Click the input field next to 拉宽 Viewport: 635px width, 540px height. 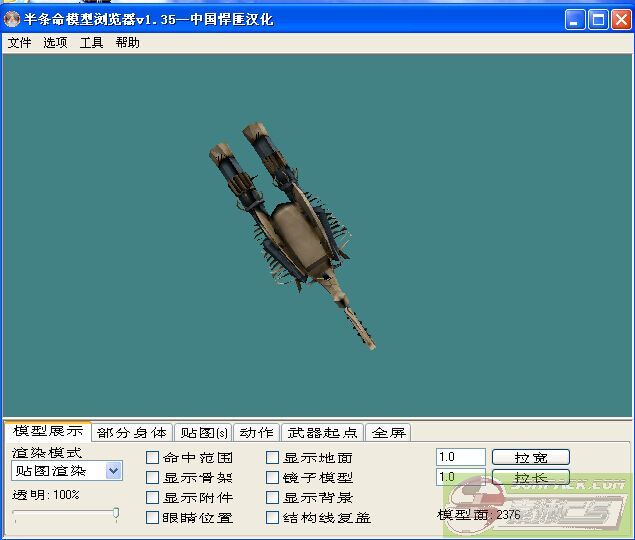(461, 457)
